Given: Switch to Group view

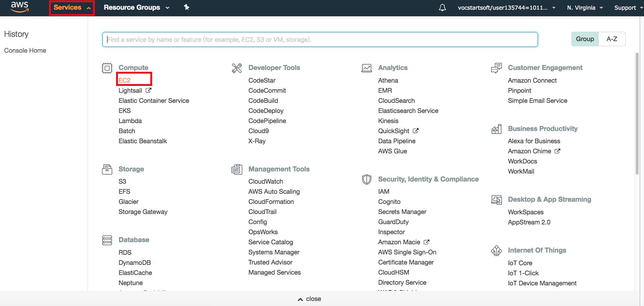Looking at the screenshot, I should [585, 39].
